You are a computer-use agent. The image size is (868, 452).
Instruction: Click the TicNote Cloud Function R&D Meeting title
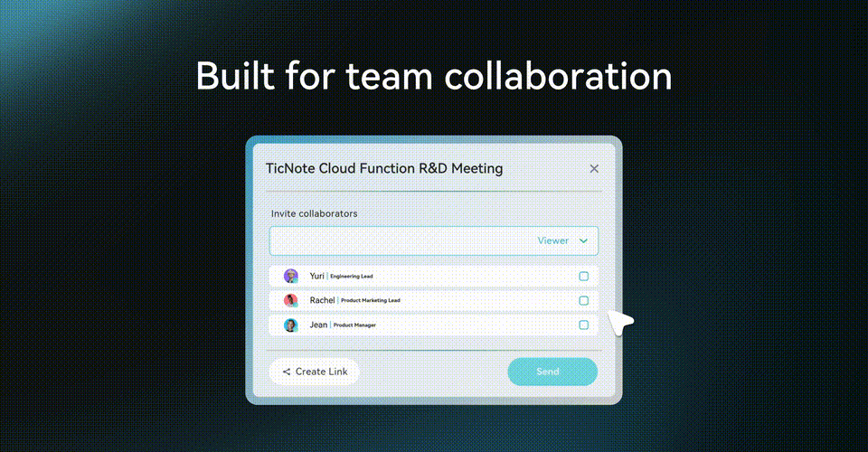(384, 168)
